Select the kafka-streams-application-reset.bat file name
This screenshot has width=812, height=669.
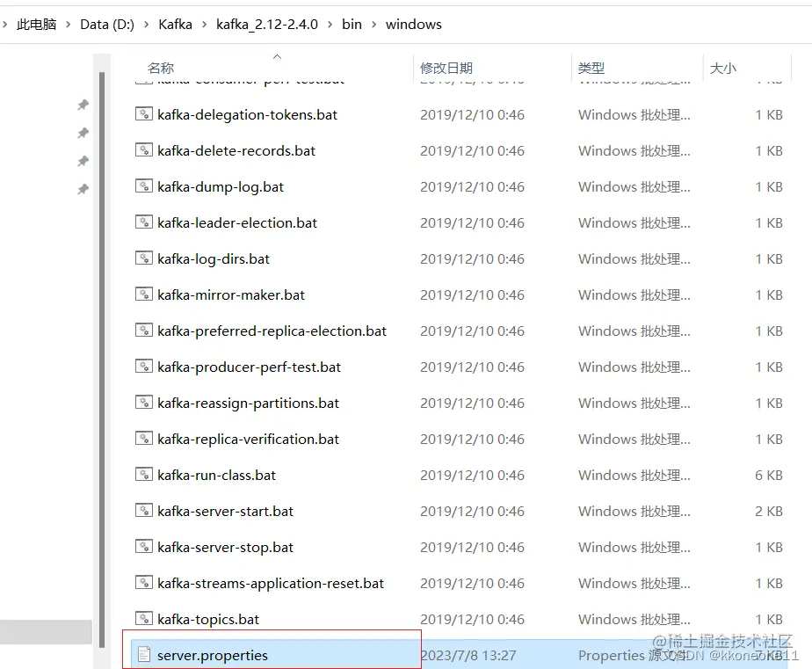[x=271, y=583]
